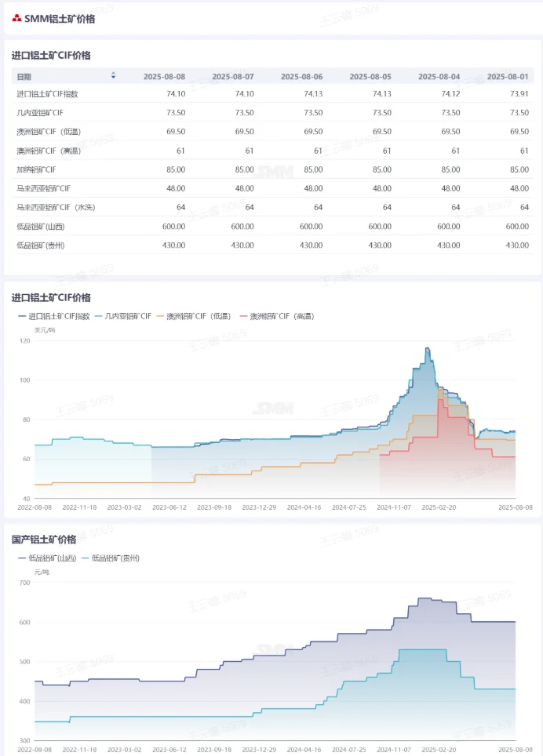Image resolution: width=543 pixels, height=756 pixels.
Task: Click the 加纳铝矿CIF row label
Action: (36, 169)
